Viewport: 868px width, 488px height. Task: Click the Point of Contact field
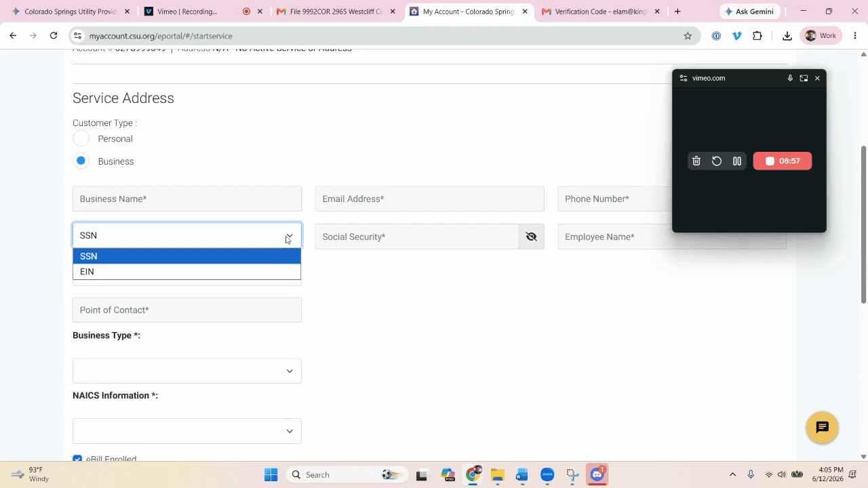pos(187,310)
